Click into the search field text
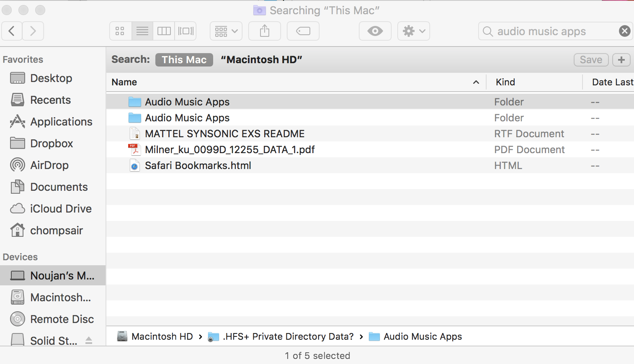Screen dimensions: 634x364 (x=541, y=31)
